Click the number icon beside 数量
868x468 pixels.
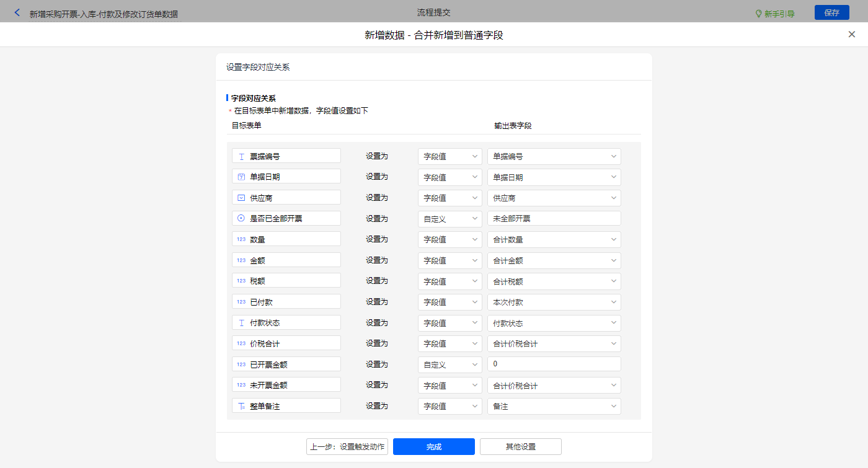point(241,239)
